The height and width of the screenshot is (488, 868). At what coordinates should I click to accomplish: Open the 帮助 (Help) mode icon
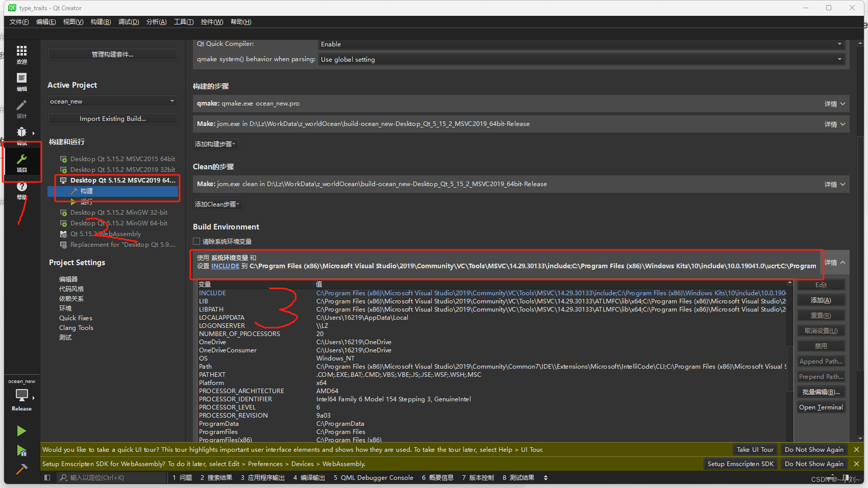pos(21,187)
